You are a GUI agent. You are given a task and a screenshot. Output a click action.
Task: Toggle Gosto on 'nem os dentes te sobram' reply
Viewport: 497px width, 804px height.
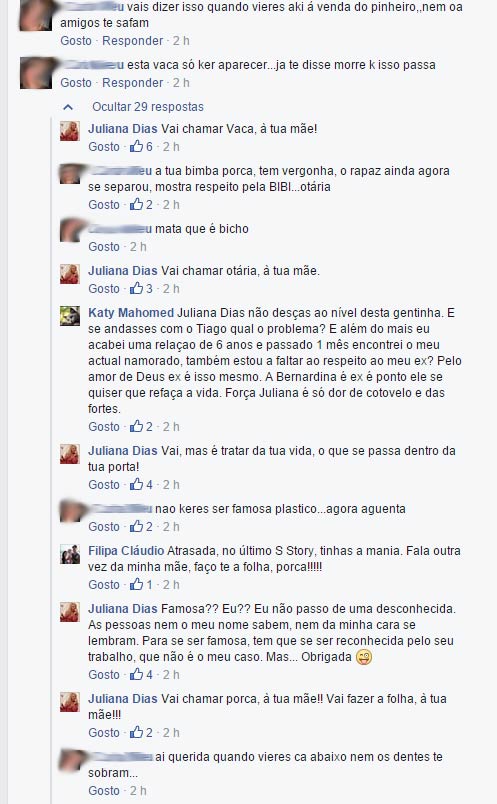coord(104,791)
